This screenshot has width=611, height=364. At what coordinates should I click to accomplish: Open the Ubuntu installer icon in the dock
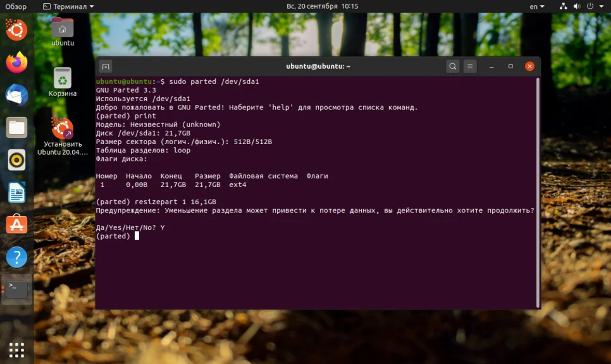(16, 30)
